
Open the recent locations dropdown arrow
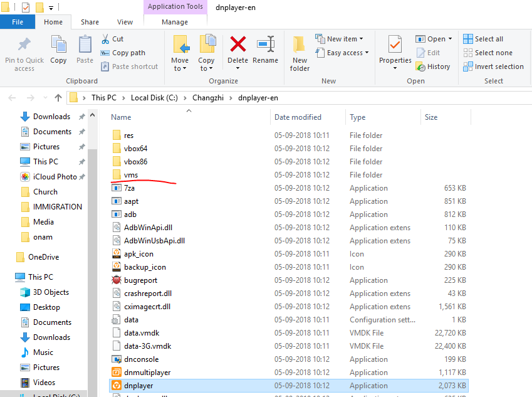tap(45, 98)
